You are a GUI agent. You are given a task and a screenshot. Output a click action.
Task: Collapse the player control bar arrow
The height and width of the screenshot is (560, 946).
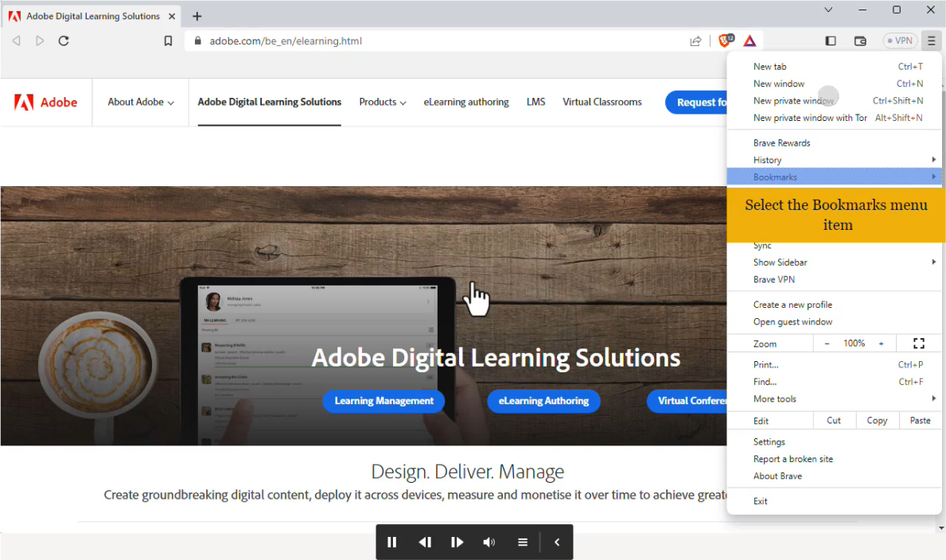557,542
